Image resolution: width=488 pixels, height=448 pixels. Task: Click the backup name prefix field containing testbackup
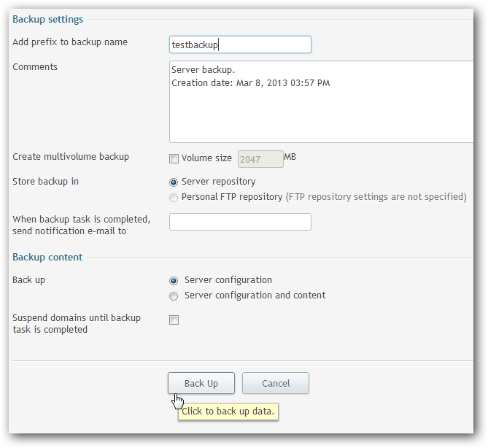point(240,45)
